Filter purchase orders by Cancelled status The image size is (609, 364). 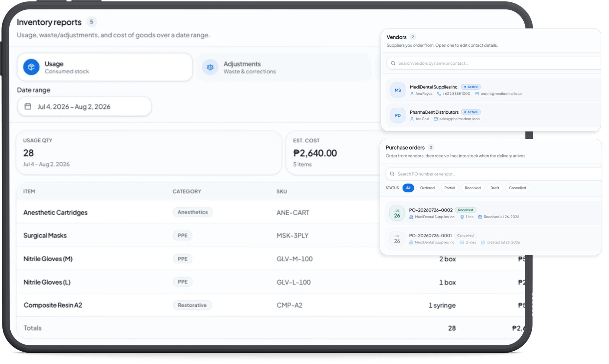517,188
